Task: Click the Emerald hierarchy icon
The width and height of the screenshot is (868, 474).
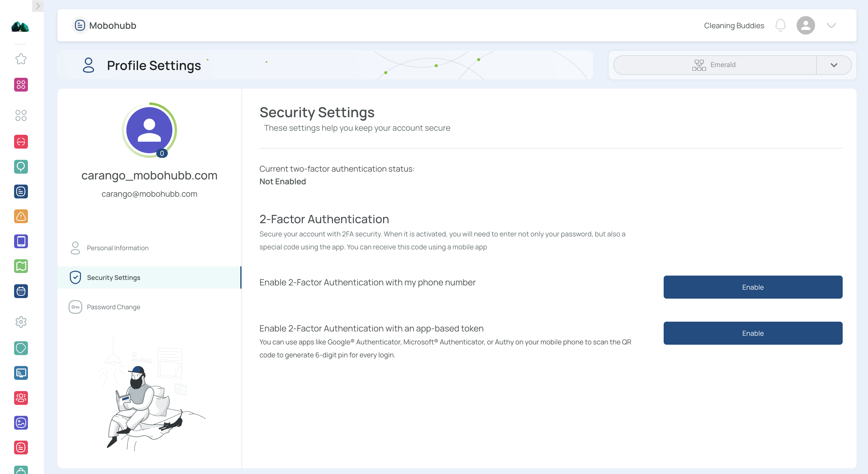Action: pyautogui.click(x=699, y=65)
